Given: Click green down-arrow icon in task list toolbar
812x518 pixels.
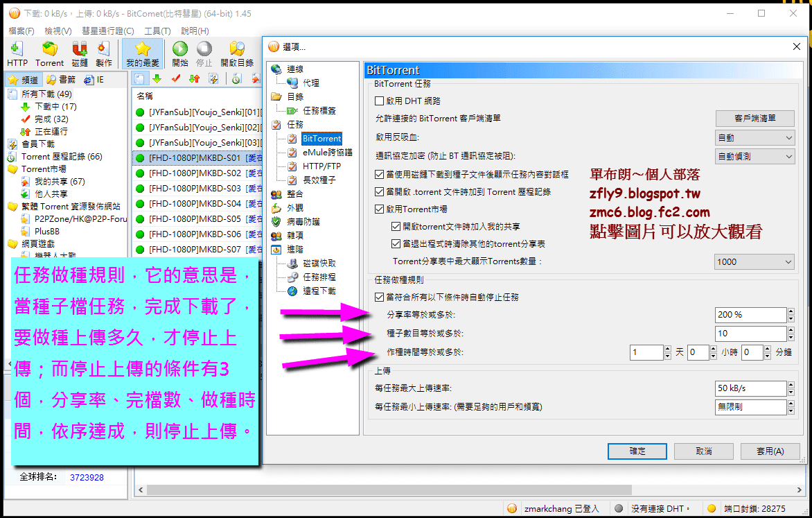Looking at the screenshot, I should [x=157, y=79].
